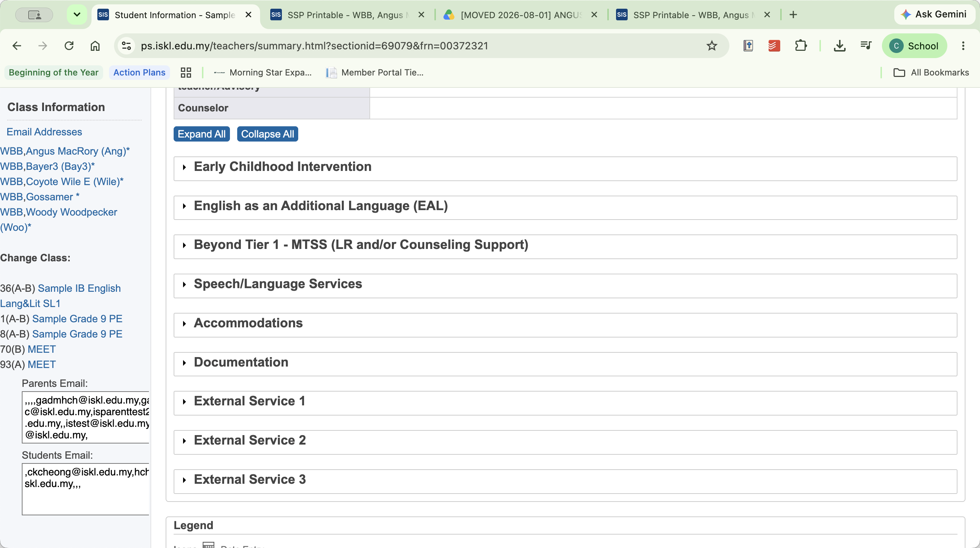
Task: Open Action Plans bookmark
Action: 139,73
